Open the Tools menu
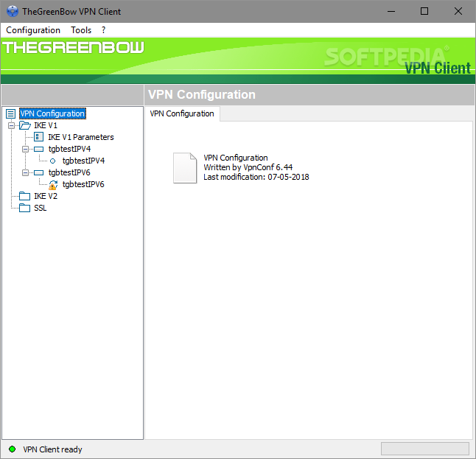The image size is (476, 459). pyautogui.click(x=81, y=30)
